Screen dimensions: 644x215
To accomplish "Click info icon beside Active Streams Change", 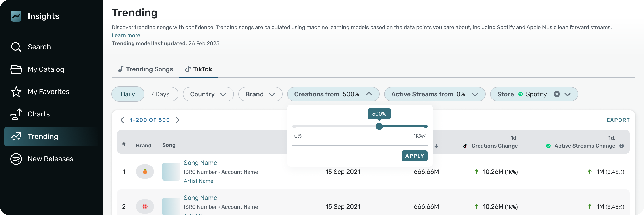I will point(621,146).
